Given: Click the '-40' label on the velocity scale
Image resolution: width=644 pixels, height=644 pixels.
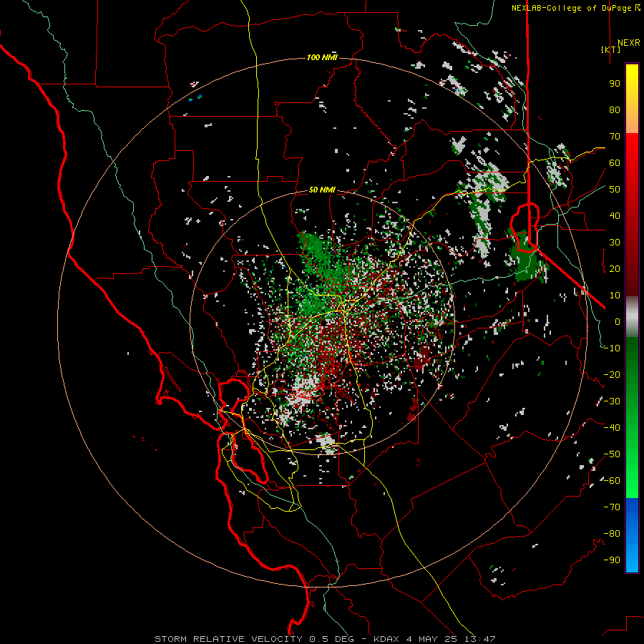Looking at the screenshot, I should tap(612, 428).
